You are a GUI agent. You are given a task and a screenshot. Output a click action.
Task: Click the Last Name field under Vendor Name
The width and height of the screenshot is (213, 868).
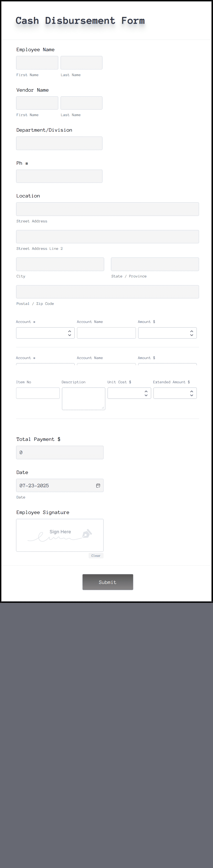pos(81,103)
